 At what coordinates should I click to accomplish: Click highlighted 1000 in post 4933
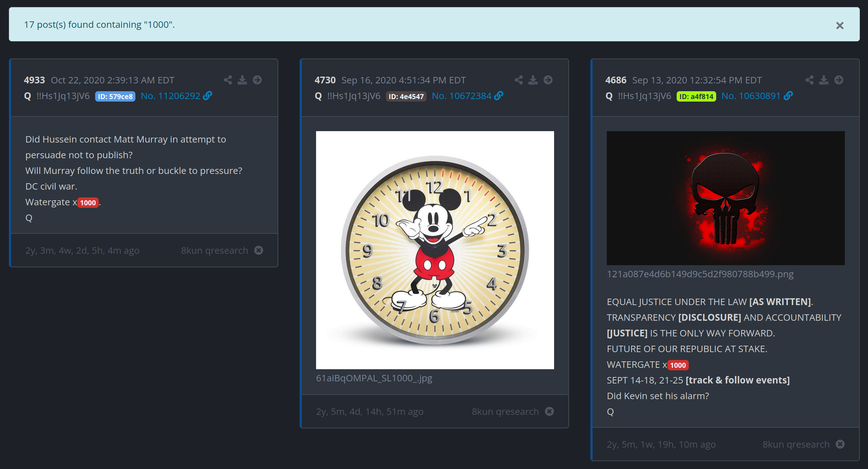click(x=88, y=202)
